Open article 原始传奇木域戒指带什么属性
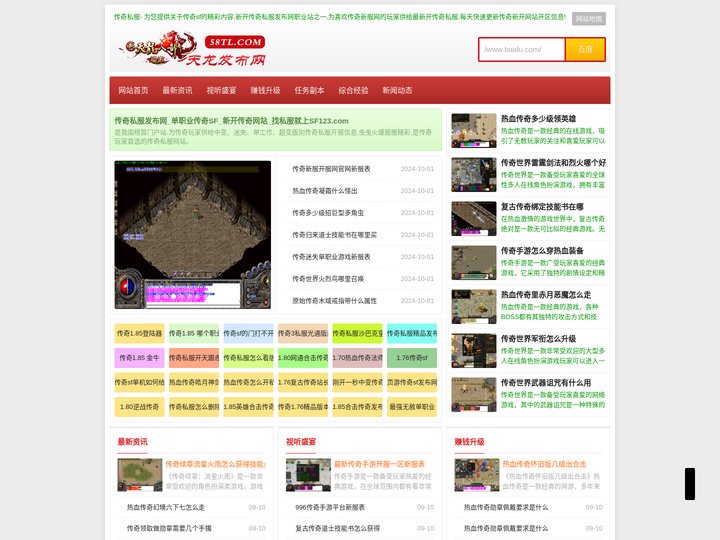The image size is (720, 540). pyautogui.click(x=334, y=301)
